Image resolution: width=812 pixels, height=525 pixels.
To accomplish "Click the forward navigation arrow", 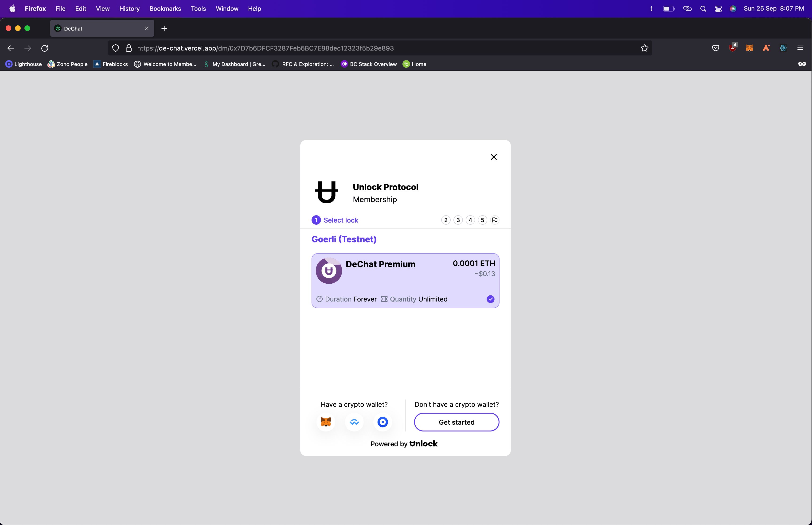I will (27, 48).
